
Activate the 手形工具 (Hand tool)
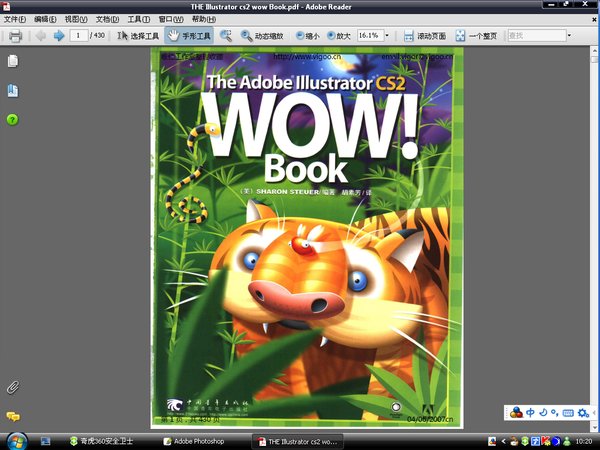click(x=189, y=36)
